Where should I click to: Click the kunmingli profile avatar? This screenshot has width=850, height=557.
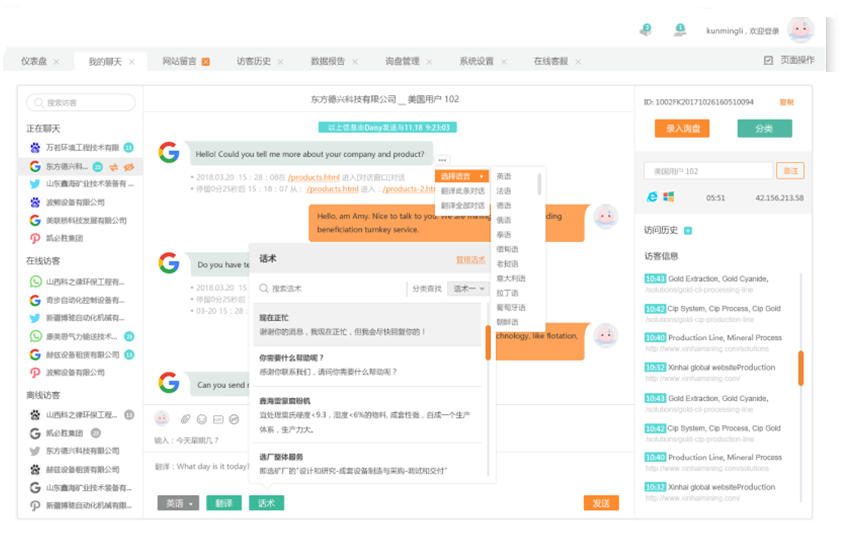click(x=801, y=30)
